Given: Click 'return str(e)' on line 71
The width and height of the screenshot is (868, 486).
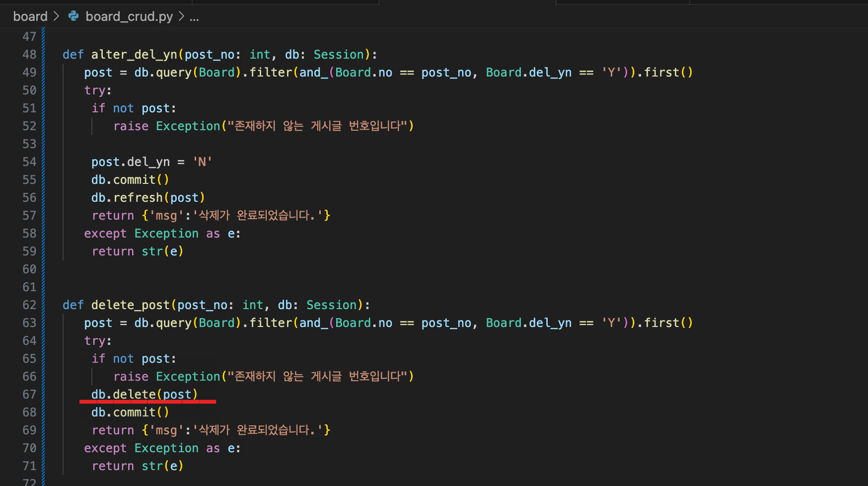Looking at the screenshot, I should point(138,466).
